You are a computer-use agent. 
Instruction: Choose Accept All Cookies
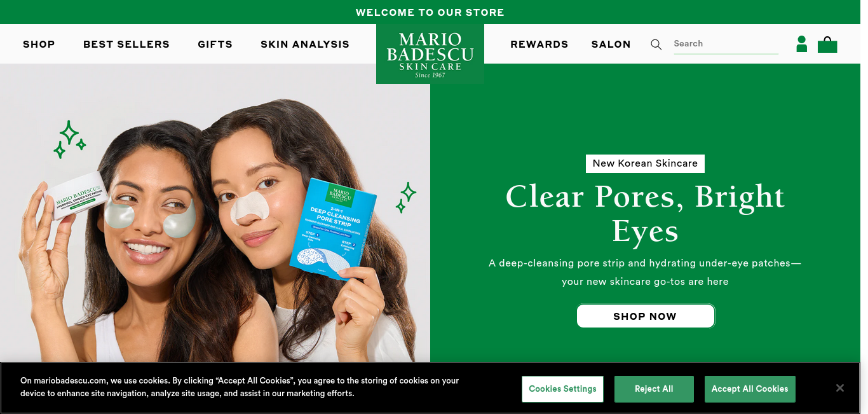tap(750, 389)
